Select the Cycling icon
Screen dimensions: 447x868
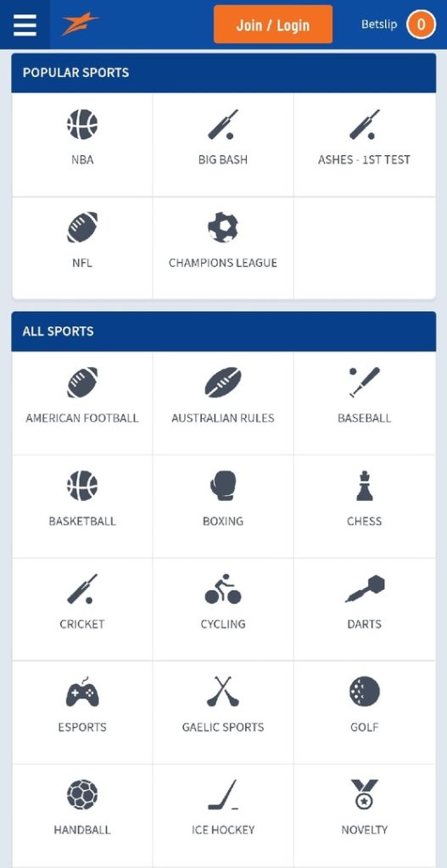click(223, 588)
